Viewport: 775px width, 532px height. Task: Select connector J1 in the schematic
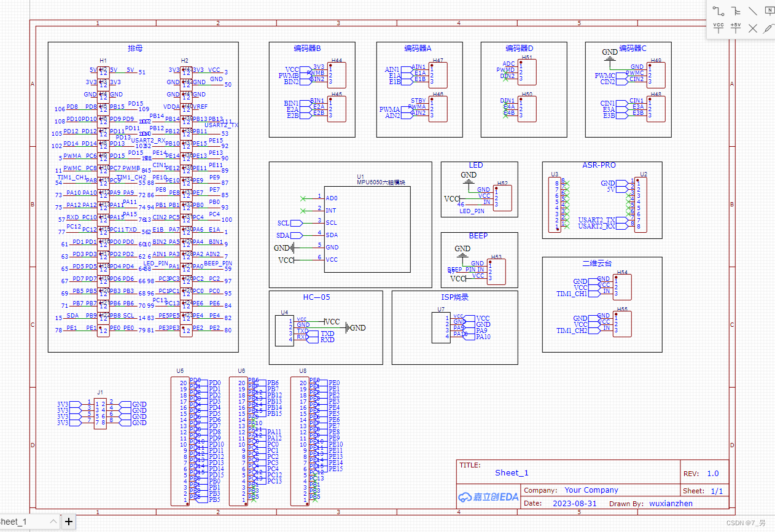pyautogui.click(x=100, y=412)
